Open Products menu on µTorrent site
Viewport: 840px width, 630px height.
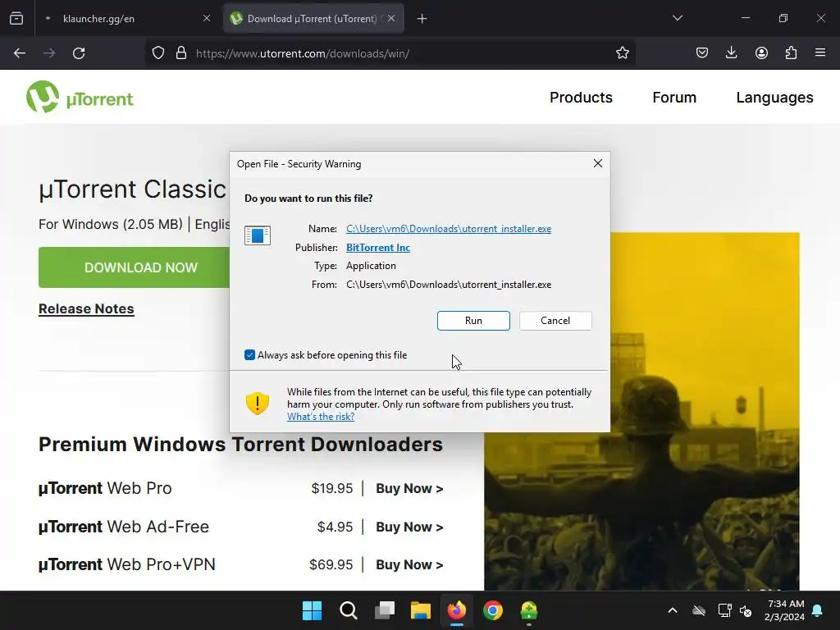[581, 98]
